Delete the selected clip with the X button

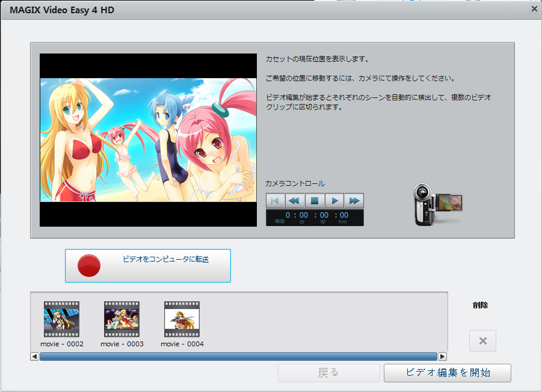(482, 341)
